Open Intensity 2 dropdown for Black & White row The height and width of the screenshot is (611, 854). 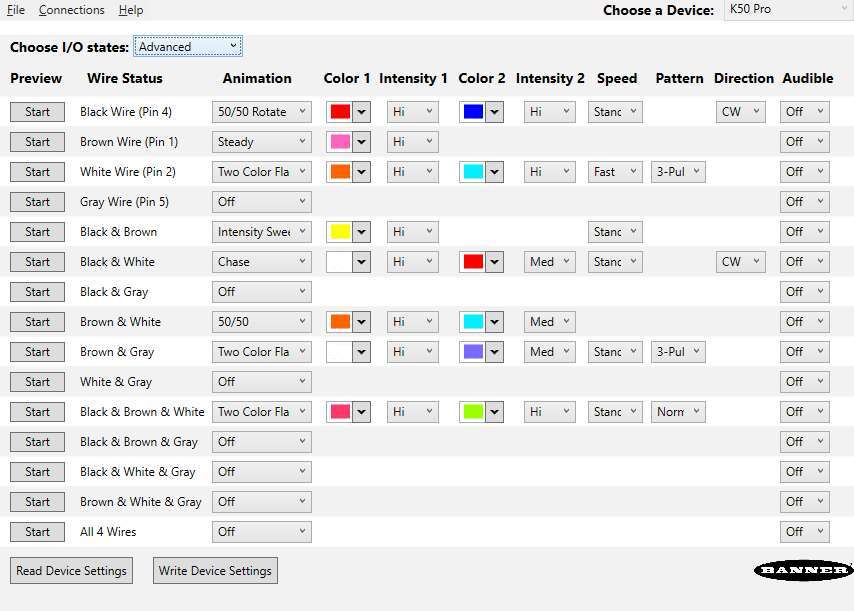549,261
